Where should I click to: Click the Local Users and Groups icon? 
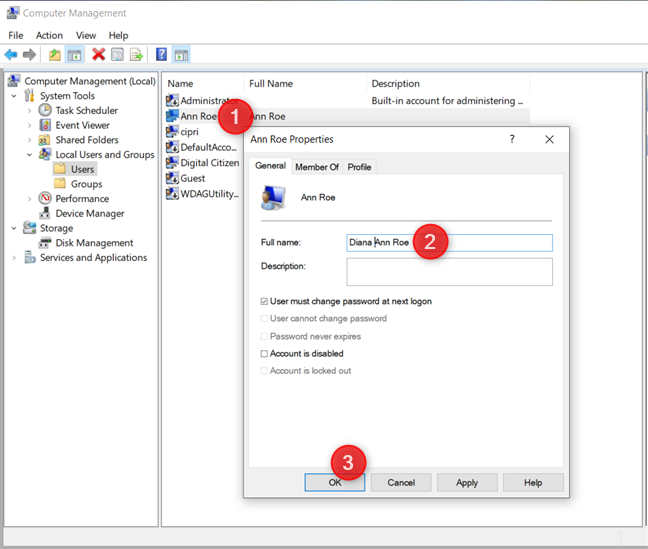45,154
